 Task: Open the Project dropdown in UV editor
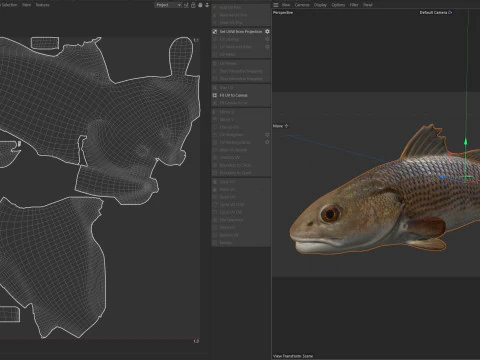[168, 5]
